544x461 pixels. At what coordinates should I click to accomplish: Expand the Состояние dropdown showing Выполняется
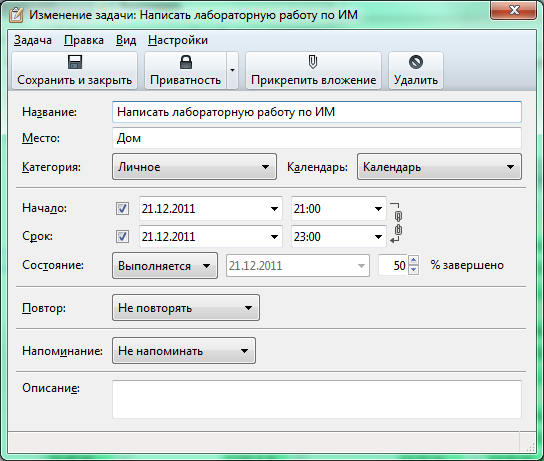point(165,266)
